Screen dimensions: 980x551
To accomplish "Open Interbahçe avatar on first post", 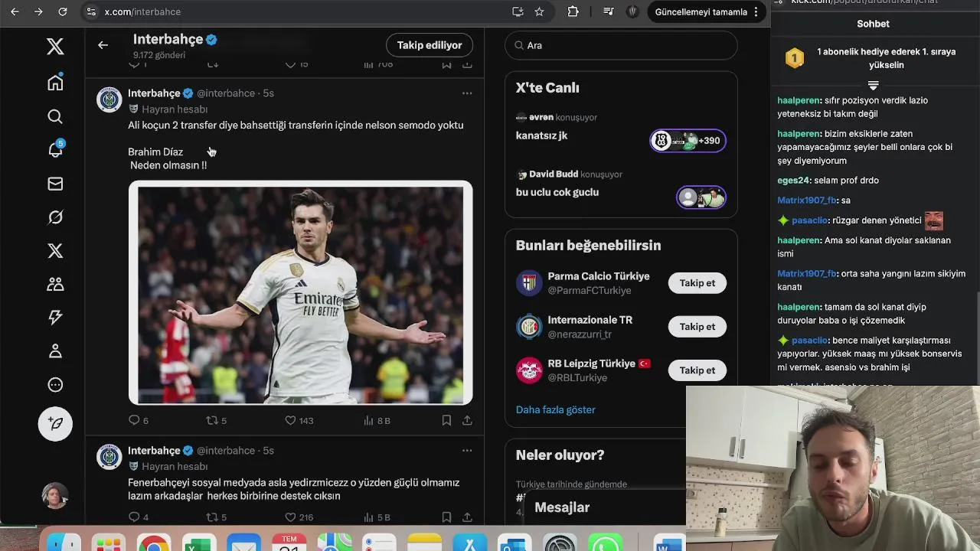I will (109, 99).
